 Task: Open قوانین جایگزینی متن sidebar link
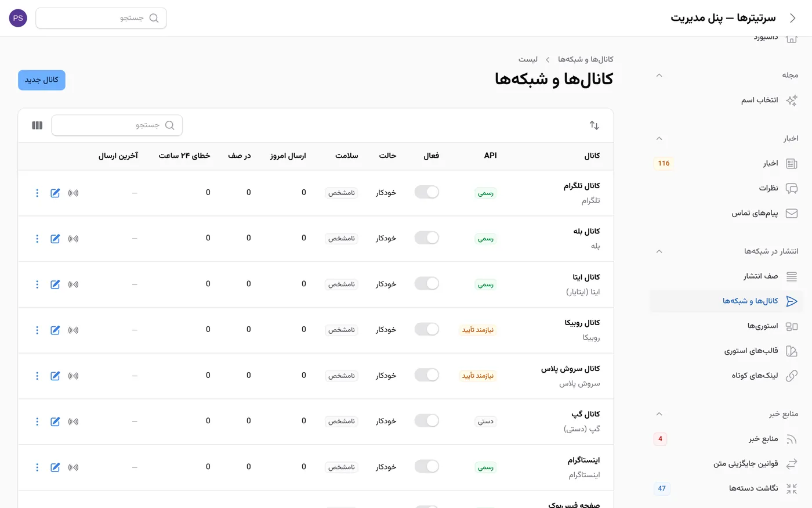726,464
